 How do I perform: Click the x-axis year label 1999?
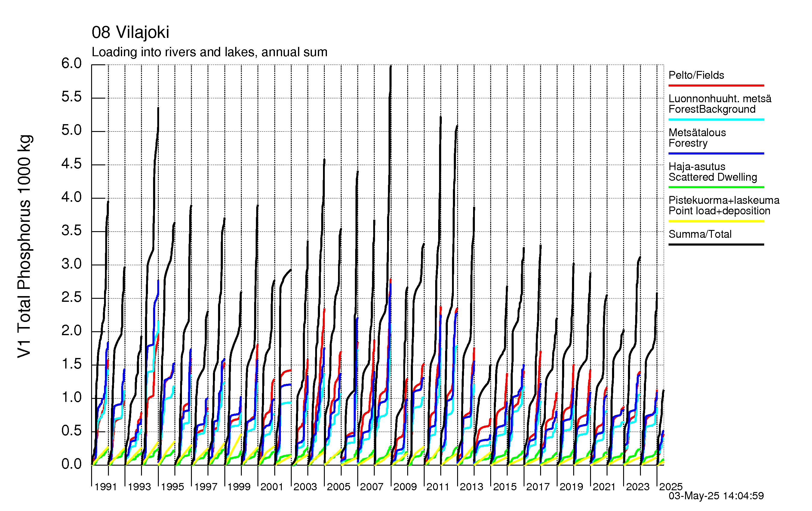click(239, 487)
